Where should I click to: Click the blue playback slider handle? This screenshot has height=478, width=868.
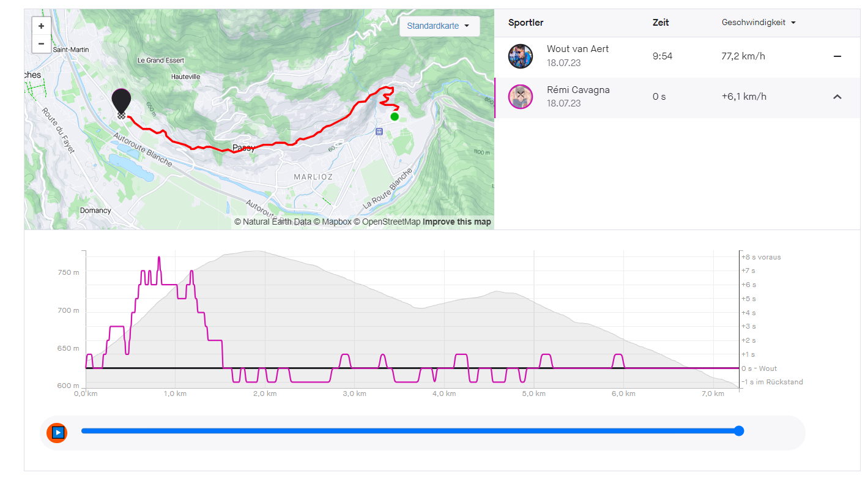pyautogui.click(x=738, y=431)
